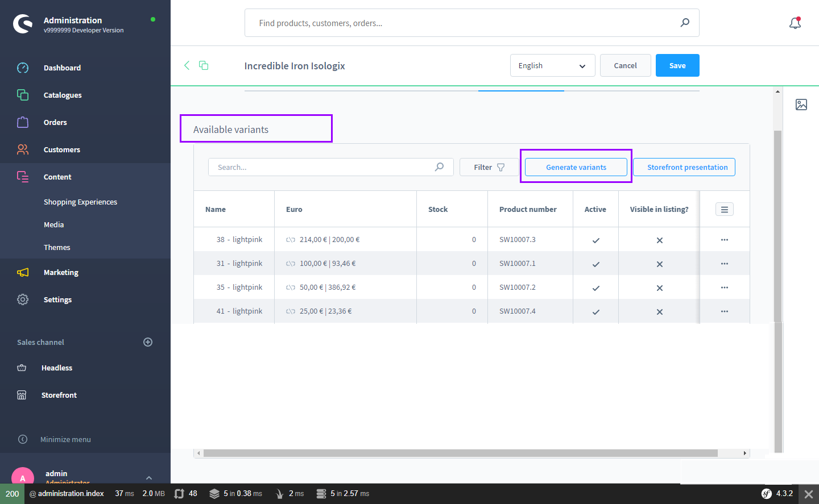
Task: Click the Generate variants button
Action: (x=576, y=167)
